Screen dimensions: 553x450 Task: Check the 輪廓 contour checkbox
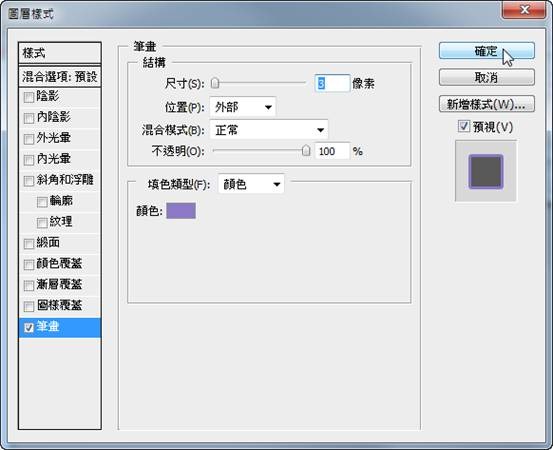[x=42, y=202]
